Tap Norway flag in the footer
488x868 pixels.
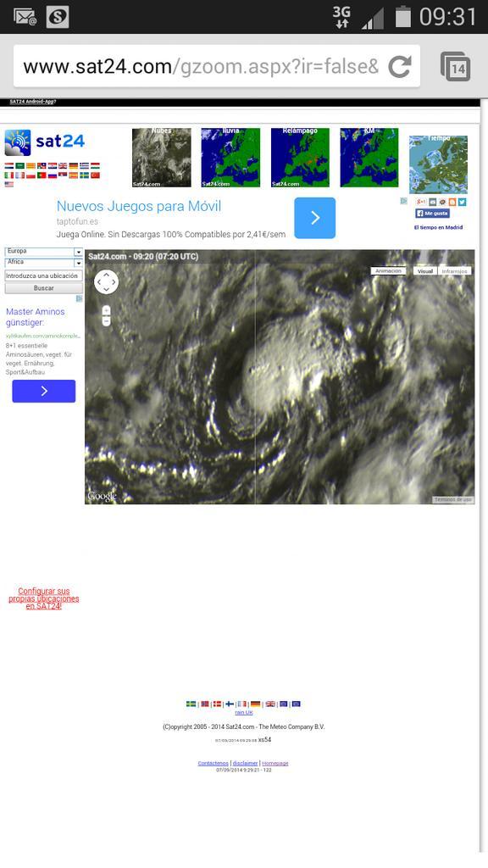[x=205, y=704]
